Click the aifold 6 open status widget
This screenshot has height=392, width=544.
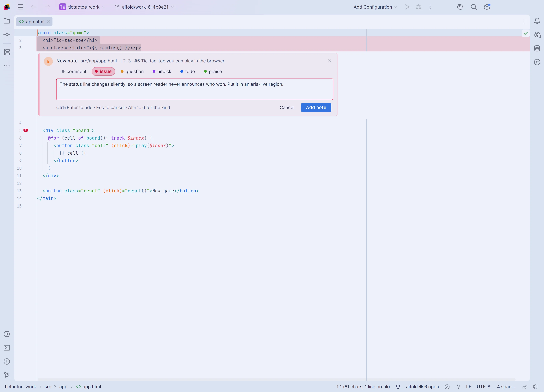[x=422, y=387]
